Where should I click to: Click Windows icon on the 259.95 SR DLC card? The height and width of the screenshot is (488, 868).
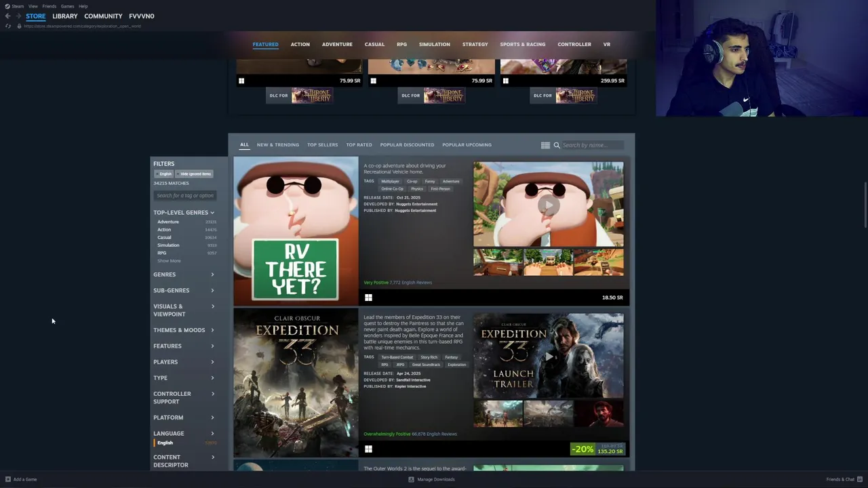(x=505, y=81)
